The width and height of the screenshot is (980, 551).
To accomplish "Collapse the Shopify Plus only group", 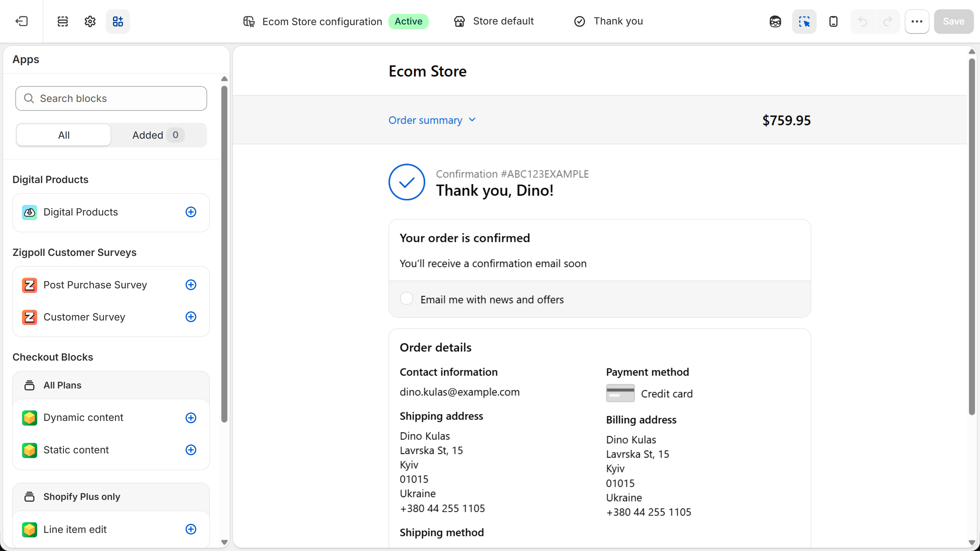I will [x=111, y=497].
